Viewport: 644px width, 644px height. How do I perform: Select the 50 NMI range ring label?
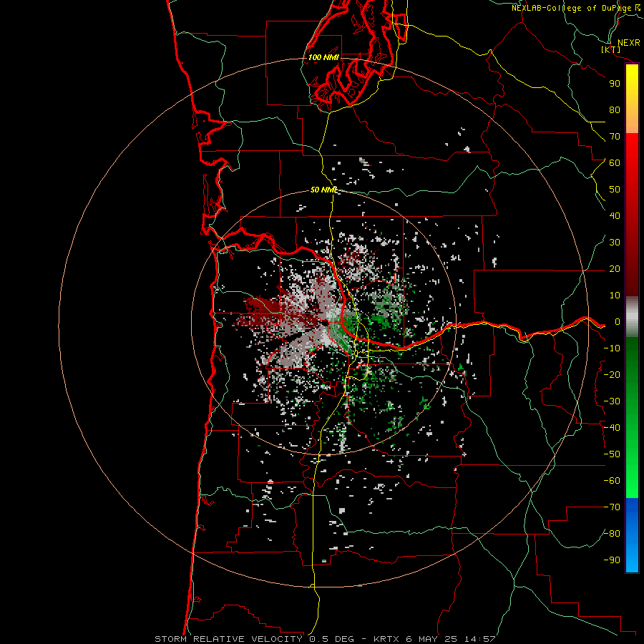323,190
